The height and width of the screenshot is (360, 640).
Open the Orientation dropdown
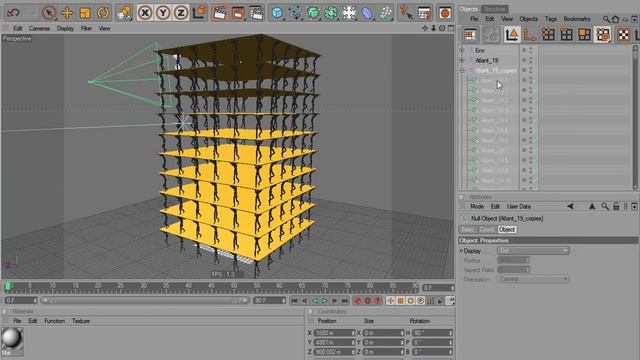tap(533, 279)
